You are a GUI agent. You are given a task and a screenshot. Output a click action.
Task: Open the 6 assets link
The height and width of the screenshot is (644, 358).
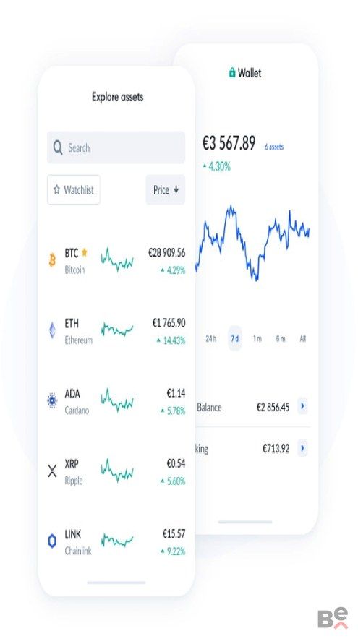point(274,147)
